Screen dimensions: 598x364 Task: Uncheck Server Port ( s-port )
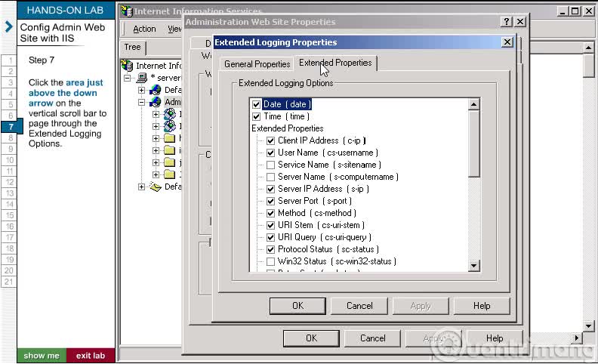click(270, 201)
